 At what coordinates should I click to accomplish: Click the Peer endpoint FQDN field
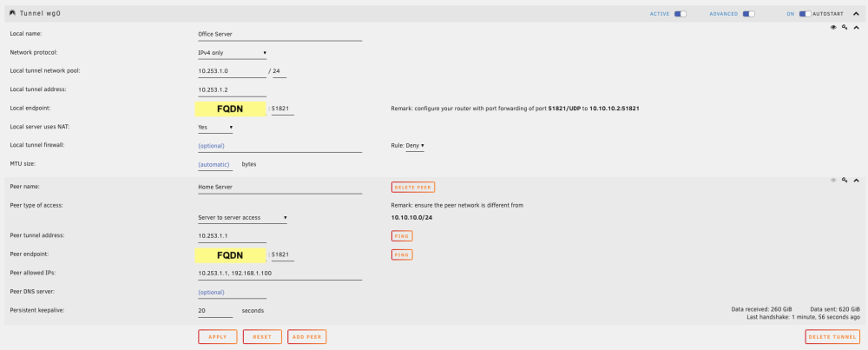click(230, 254)
